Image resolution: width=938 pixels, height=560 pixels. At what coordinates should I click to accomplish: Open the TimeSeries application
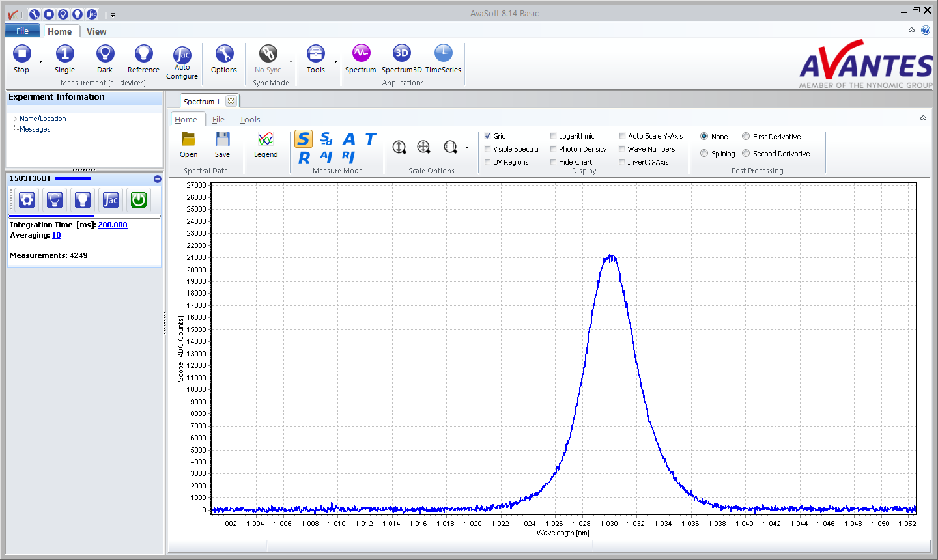point(443,54)
